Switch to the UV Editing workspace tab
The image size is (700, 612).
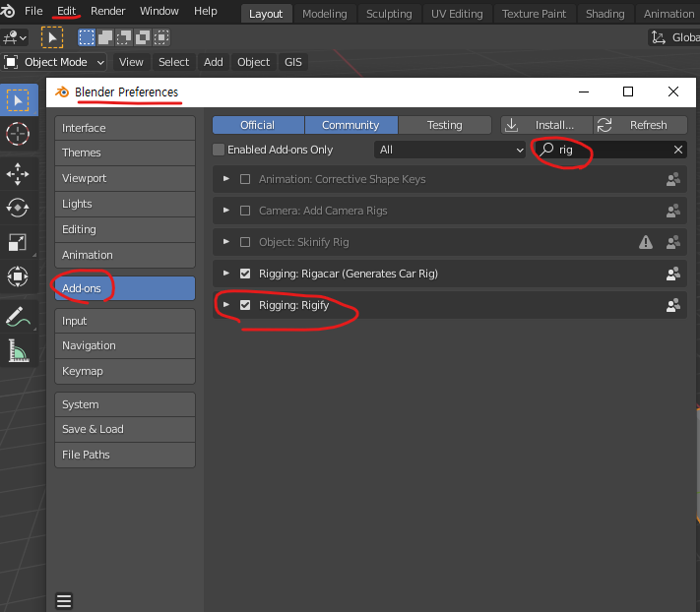point(457,14)
